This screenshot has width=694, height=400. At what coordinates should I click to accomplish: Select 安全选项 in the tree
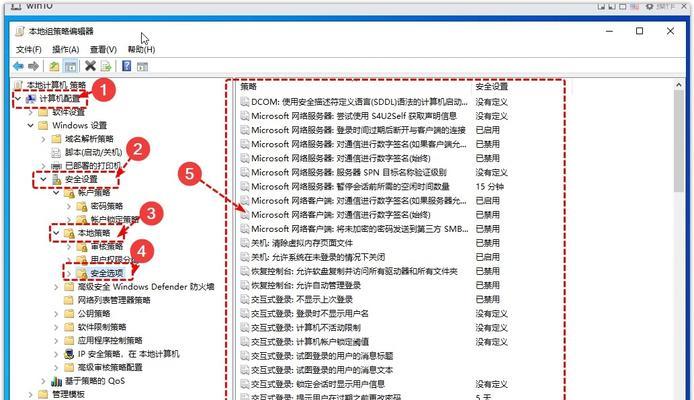coord(107,273)
